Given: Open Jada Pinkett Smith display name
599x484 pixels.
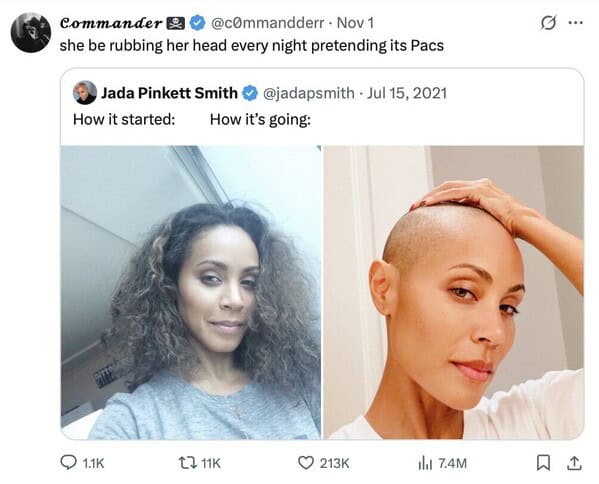Looking at the screenshot, I should pyautogui.click(x=169, y=93).
